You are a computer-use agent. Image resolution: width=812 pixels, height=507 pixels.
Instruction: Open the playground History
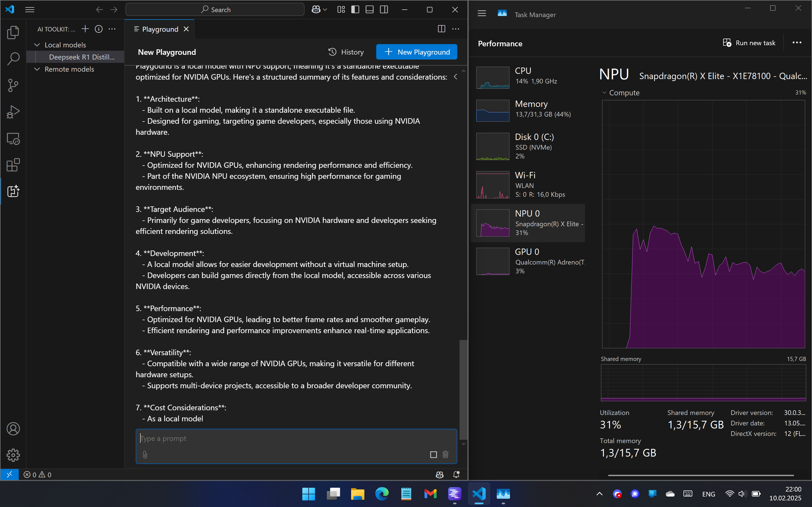point(346,52)
